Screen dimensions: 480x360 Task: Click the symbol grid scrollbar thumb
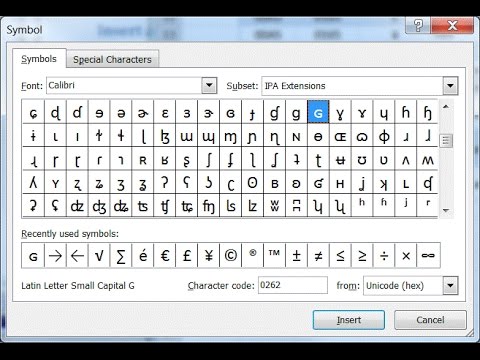coord(446,141)
